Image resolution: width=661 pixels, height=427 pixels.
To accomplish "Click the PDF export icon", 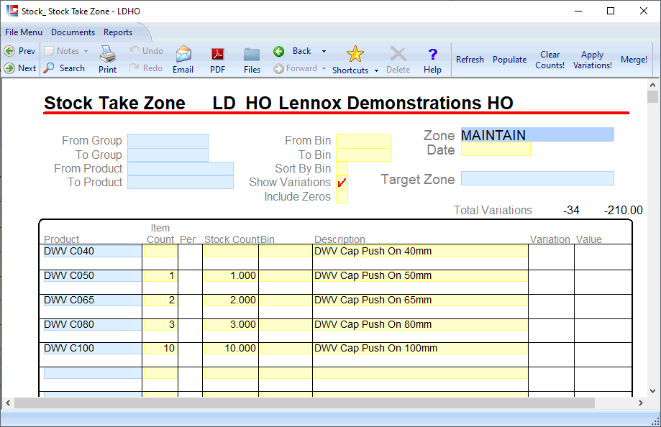I will pyautogui.click(x=218, y=54).
